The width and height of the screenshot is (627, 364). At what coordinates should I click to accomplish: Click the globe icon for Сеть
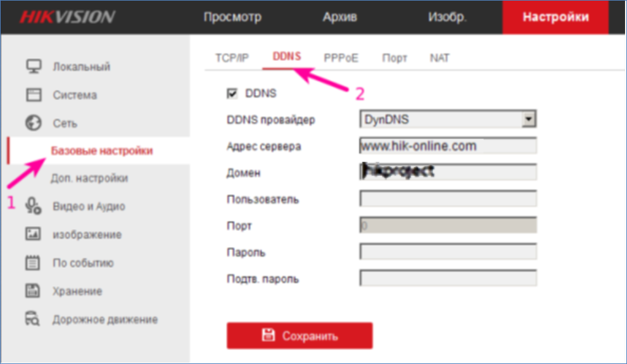[33, 123]
